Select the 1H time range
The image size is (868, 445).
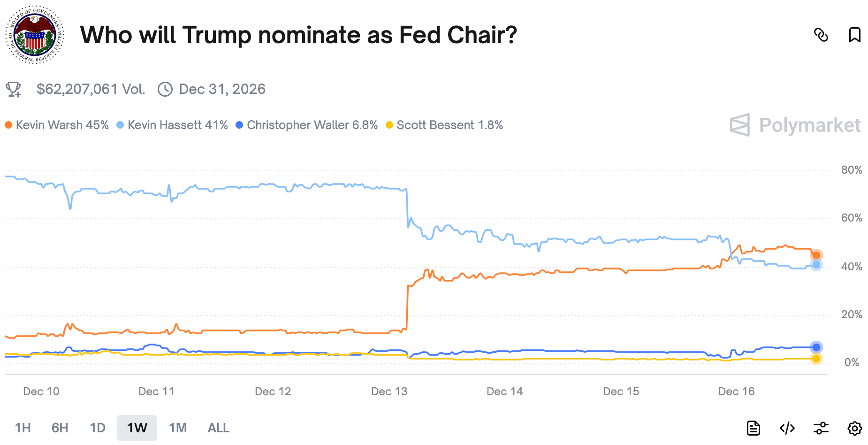(x=23, y=428)
